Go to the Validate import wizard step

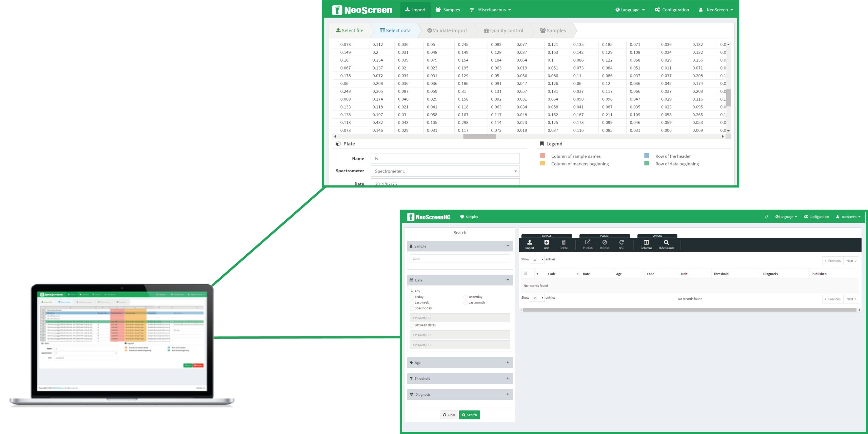(x=447, y=31)
